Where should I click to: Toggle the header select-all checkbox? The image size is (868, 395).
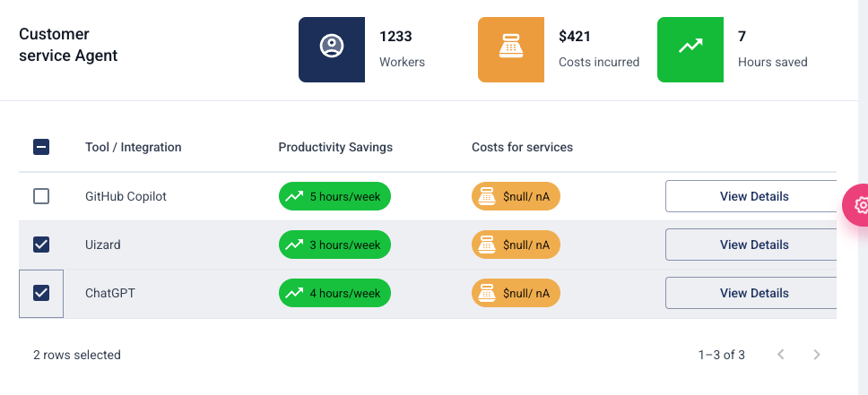pyautogui.click(x=41, y=147)
